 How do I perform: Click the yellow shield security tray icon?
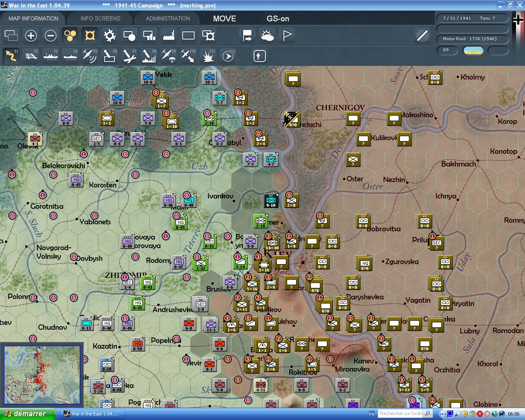(x=465, y=414)
